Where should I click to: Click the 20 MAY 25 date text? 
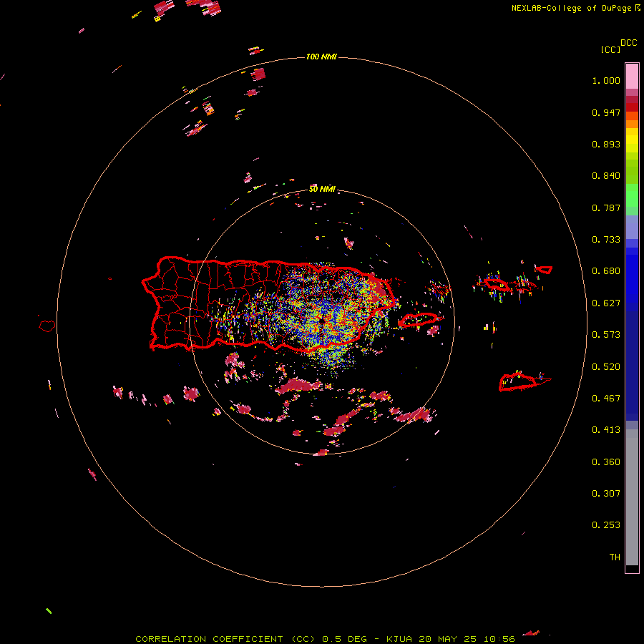[x=447, y=639]
